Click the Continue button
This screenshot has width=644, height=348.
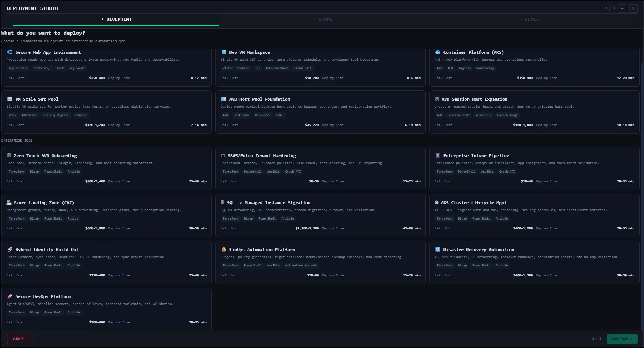622,339
